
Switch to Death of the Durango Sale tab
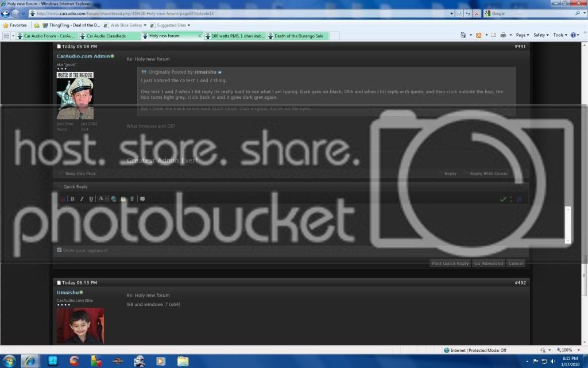(x=297, y=36)
